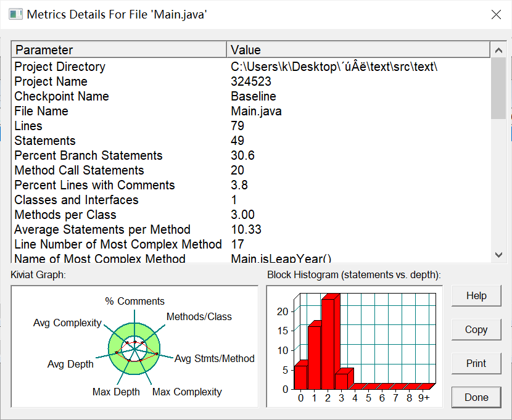This screenshot has height=420, width=512.
Task: Click the Value column header
Action: coord(358,50)
